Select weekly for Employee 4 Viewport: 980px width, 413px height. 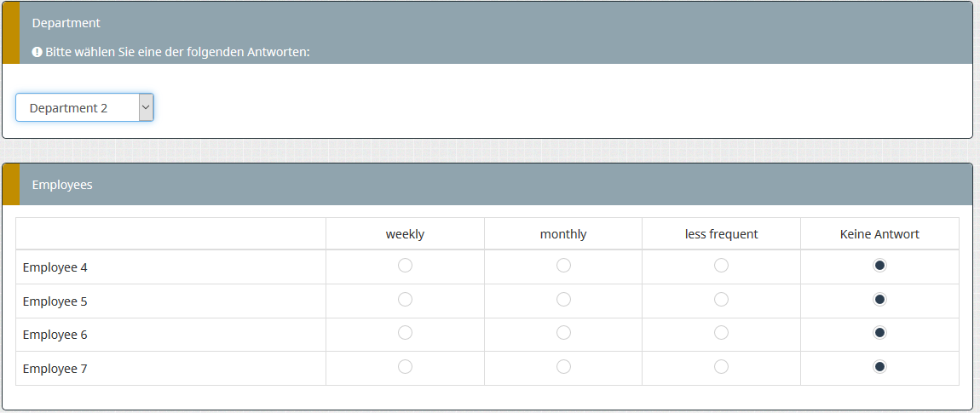coord(405,266)
